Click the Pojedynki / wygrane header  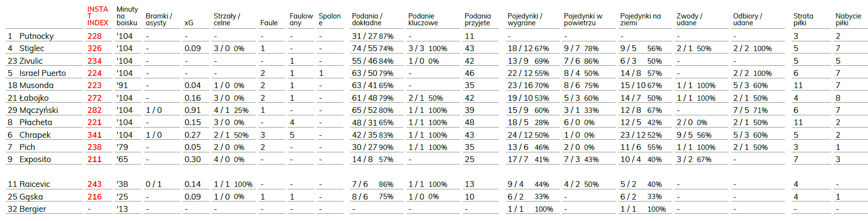pyautogui.click(x=525, y=19)
